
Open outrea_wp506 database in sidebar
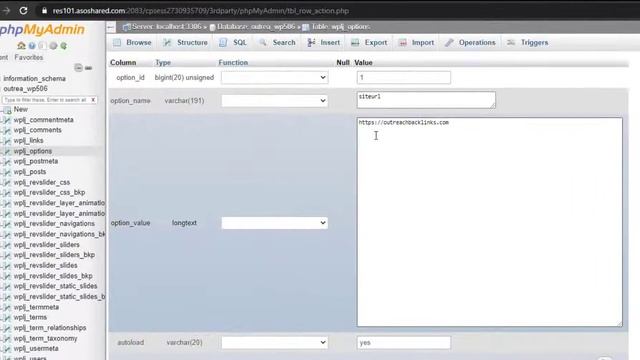(x=25, y=89)
